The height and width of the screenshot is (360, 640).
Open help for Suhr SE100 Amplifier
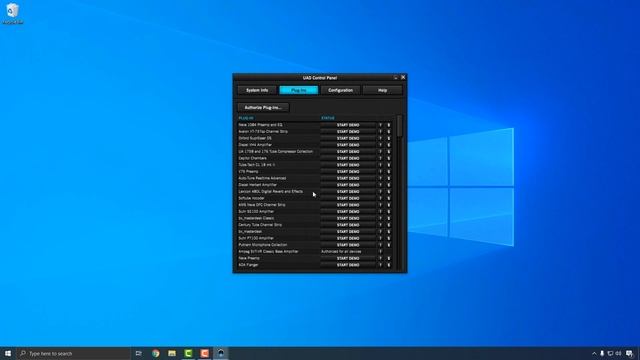[380, 211]
